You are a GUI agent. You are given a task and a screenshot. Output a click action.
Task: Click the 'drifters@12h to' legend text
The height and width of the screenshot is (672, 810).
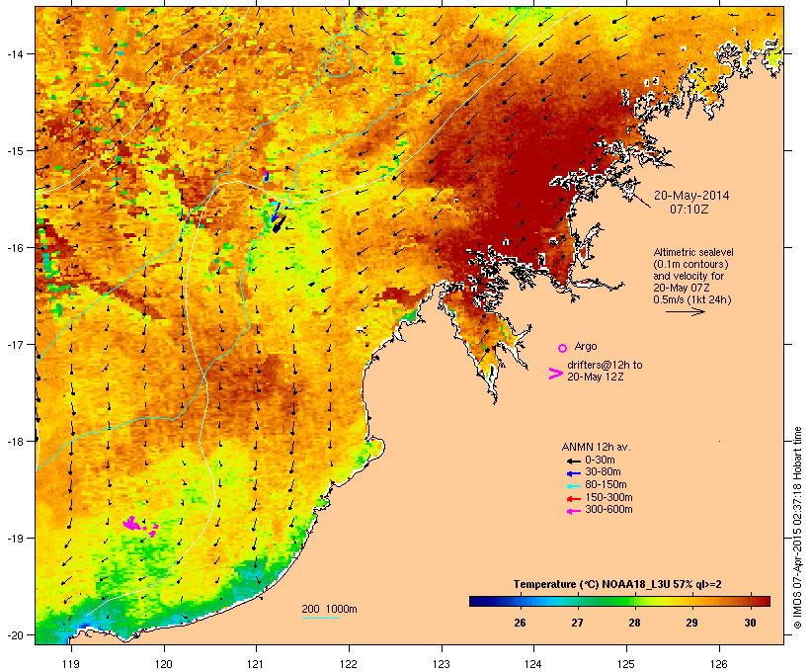[605, 365]
